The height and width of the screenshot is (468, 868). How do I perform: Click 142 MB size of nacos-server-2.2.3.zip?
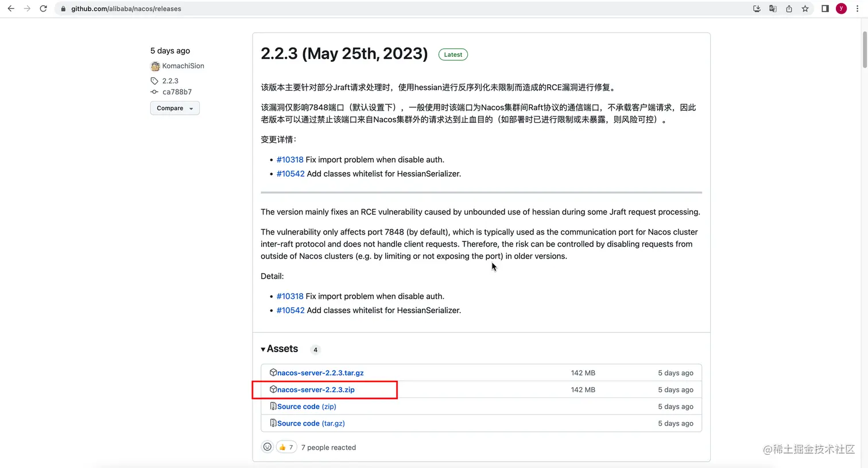[x=583, y=389]
